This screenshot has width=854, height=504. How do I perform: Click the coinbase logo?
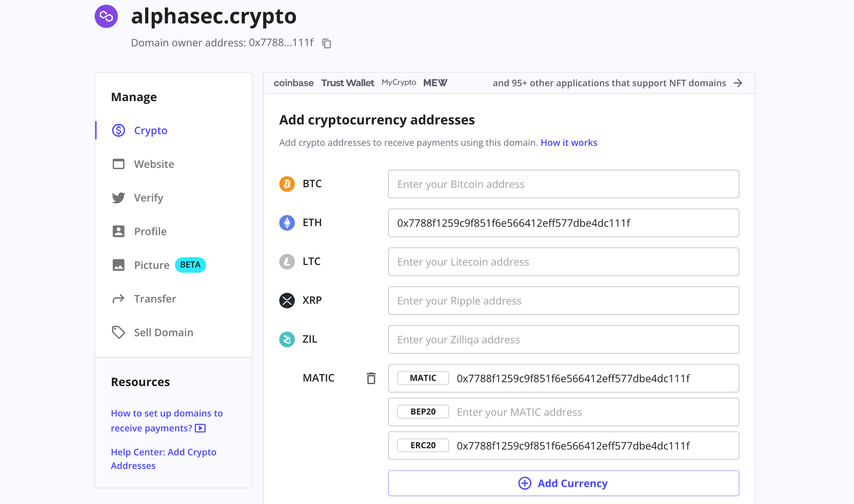pos(294,83)
